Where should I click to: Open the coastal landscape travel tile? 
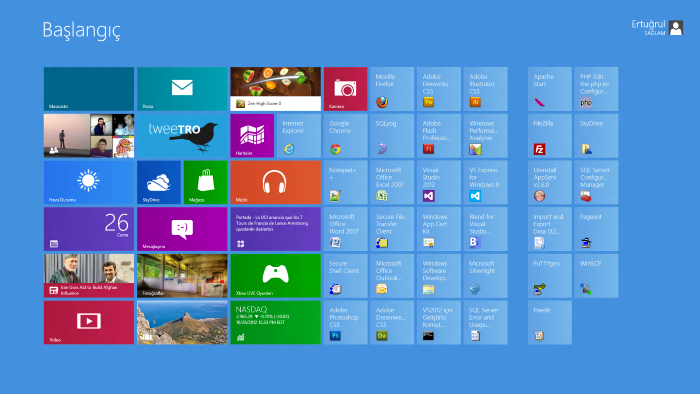pos(182,323)
